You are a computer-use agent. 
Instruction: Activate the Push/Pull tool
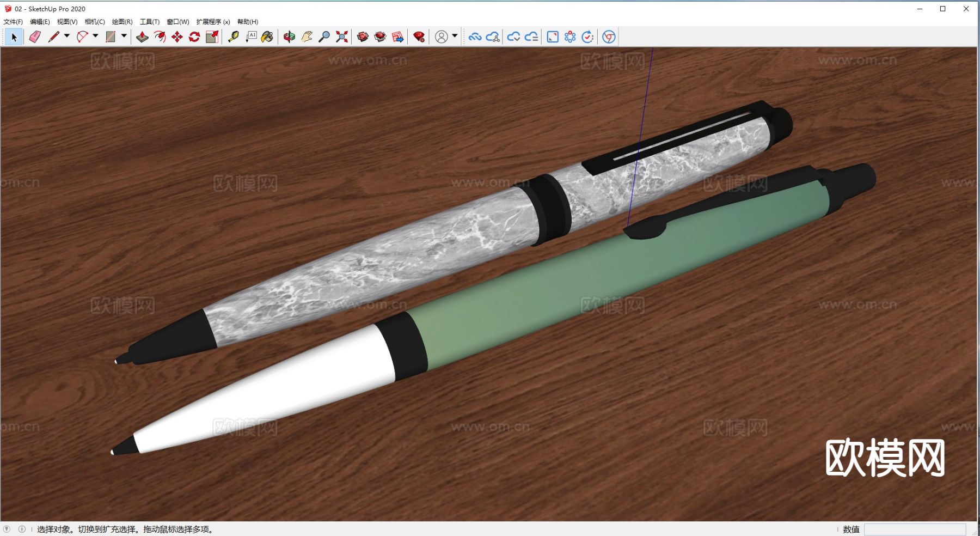click(142, 37)
